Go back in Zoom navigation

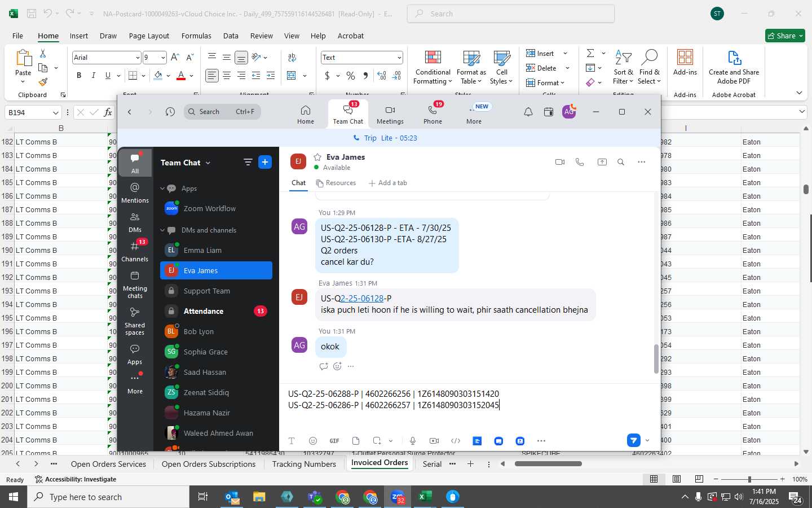pos(130,112)
